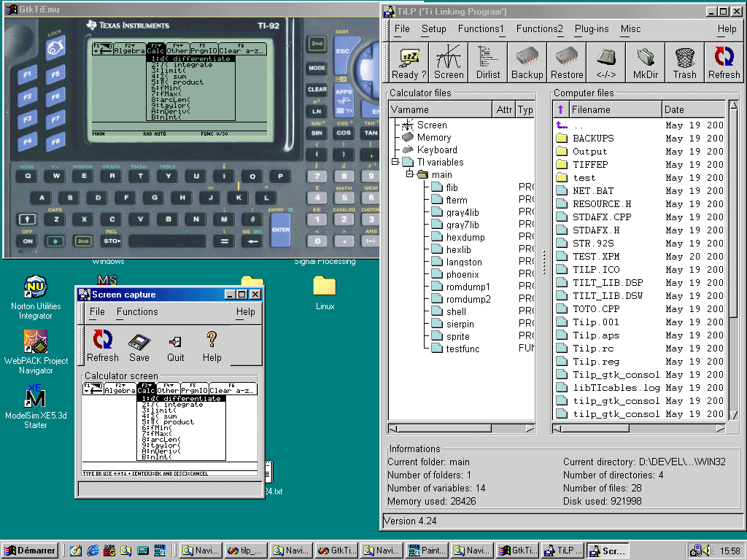Open the Misc menu in TiLP
The height and width of the screenshot is (560, 747).
(x=630, y=29)
